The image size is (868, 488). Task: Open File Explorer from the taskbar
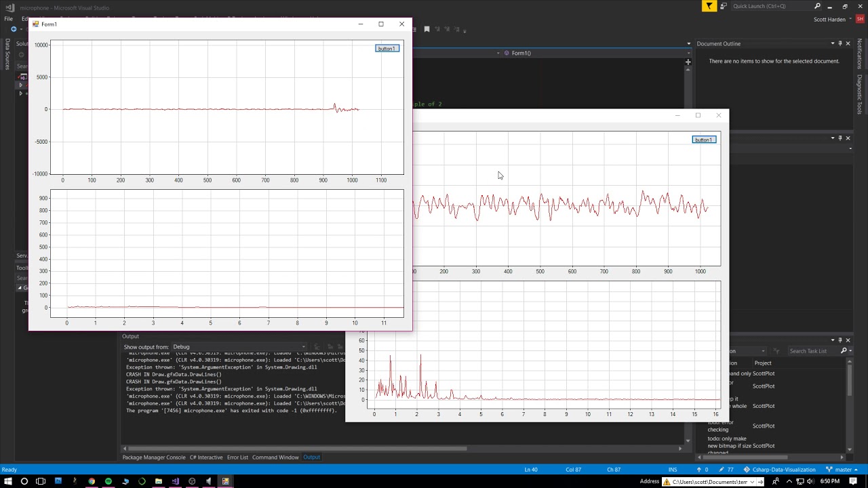159,481
